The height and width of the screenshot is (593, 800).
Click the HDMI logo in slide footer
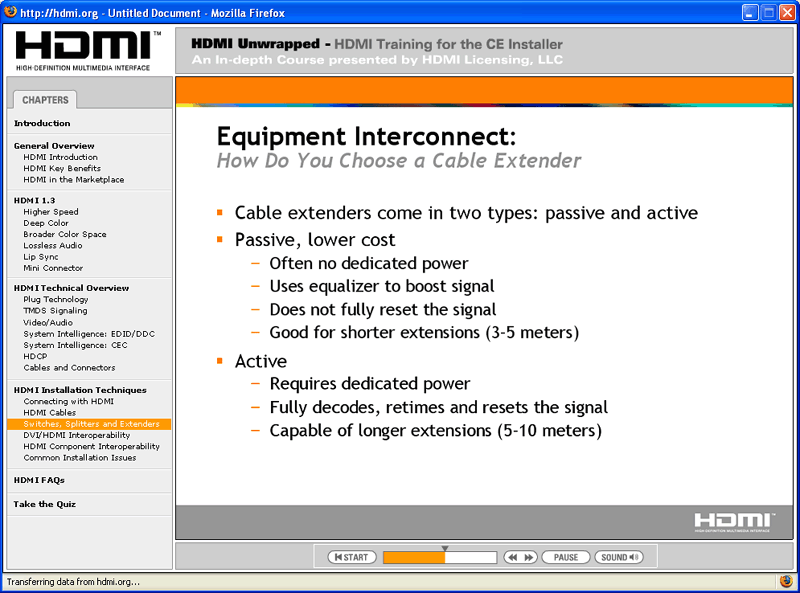(x=734, y=522)
